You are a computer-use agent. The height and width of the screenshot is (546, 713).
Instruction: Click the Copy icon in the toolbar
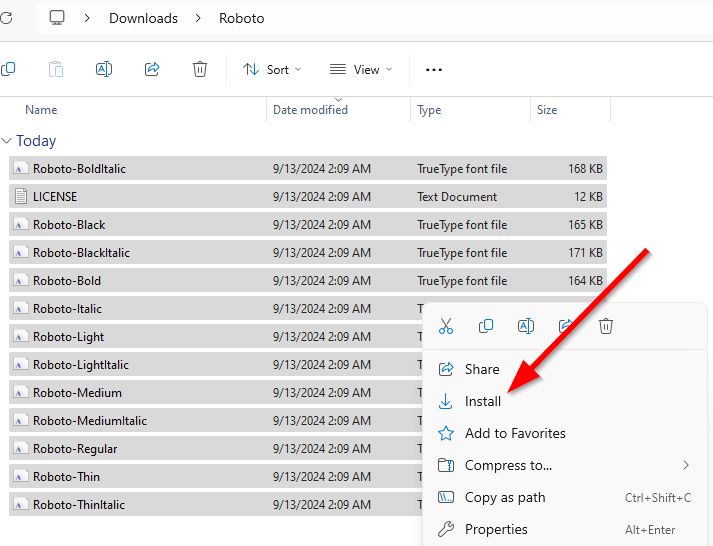(8, 69)
